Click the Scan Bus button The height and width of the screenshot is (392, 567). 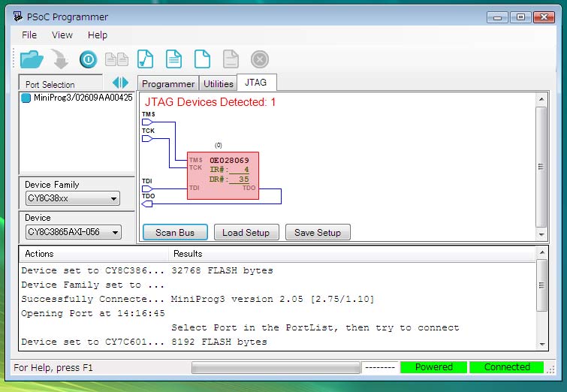(175, 232)
